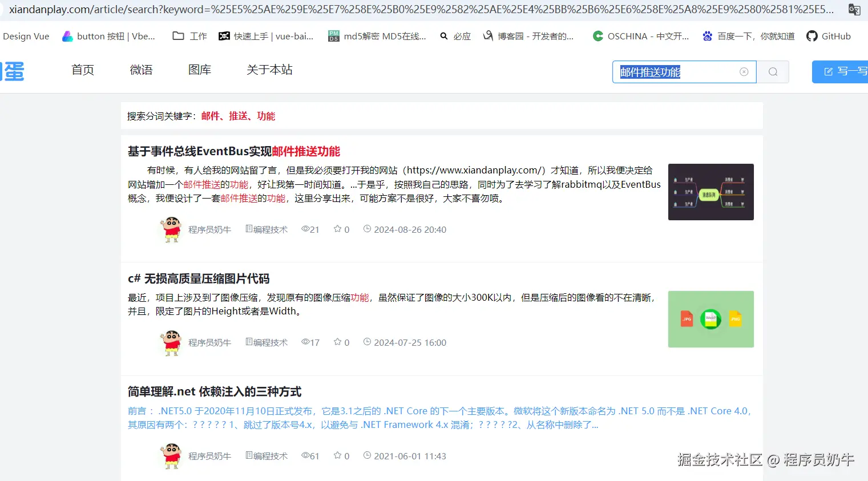Click the 搜索分词关键字 line
The image size is (868, 481).
pos(201,116)
